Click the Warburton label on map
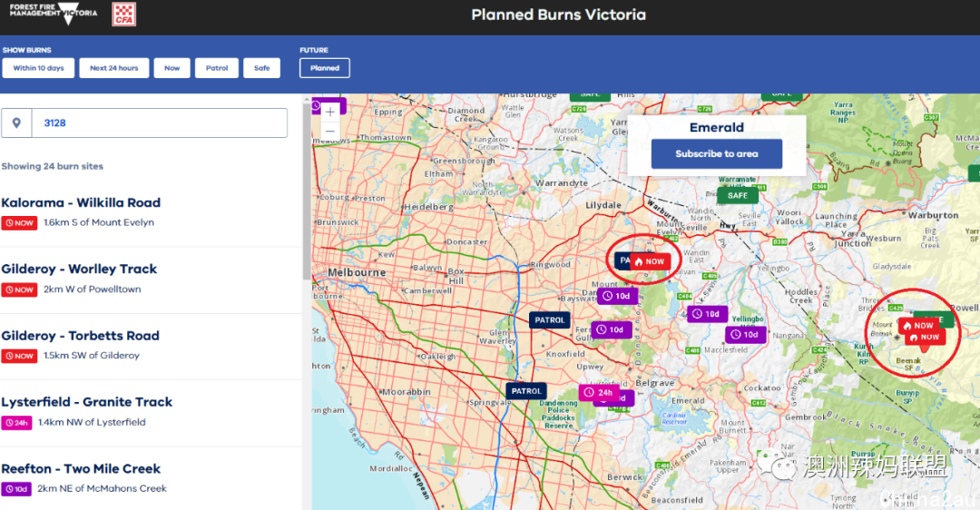Screen dimensions: 980x510 pyautogui.click(x=933, y=215)
